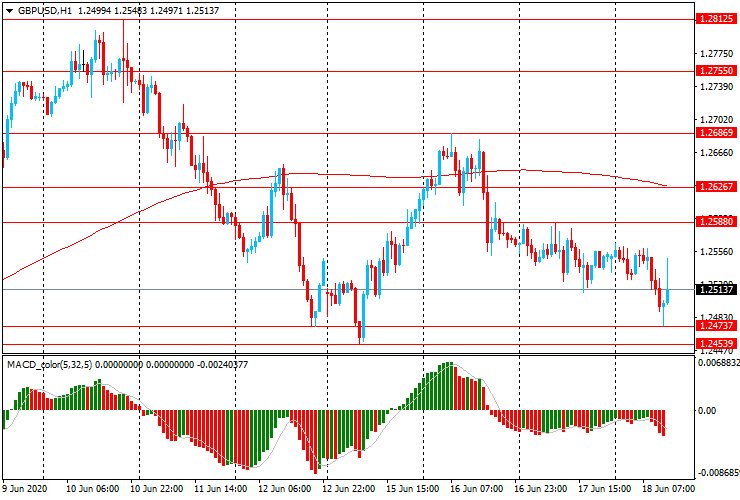
Task: Select the 1.24539 support level label
Action: pos(716,343)
